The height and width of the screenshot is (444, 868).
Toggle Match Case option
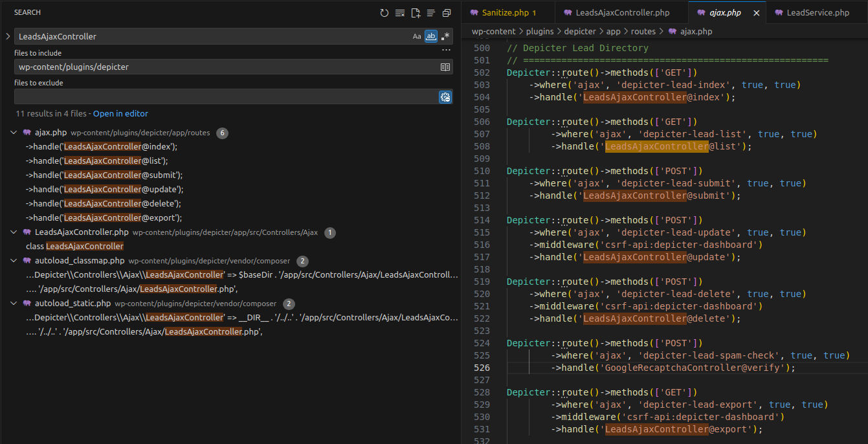417,36
